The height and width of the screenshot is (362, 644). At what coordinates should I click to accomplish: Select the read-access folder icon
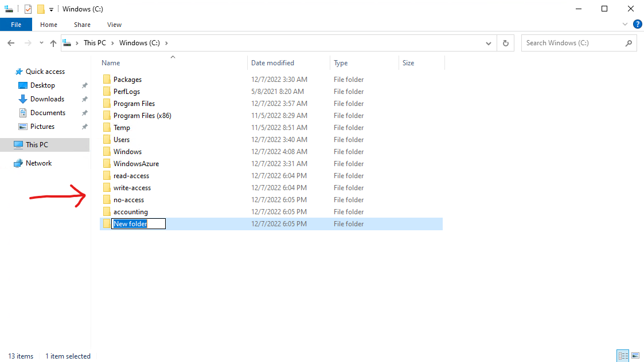(107, 176)
